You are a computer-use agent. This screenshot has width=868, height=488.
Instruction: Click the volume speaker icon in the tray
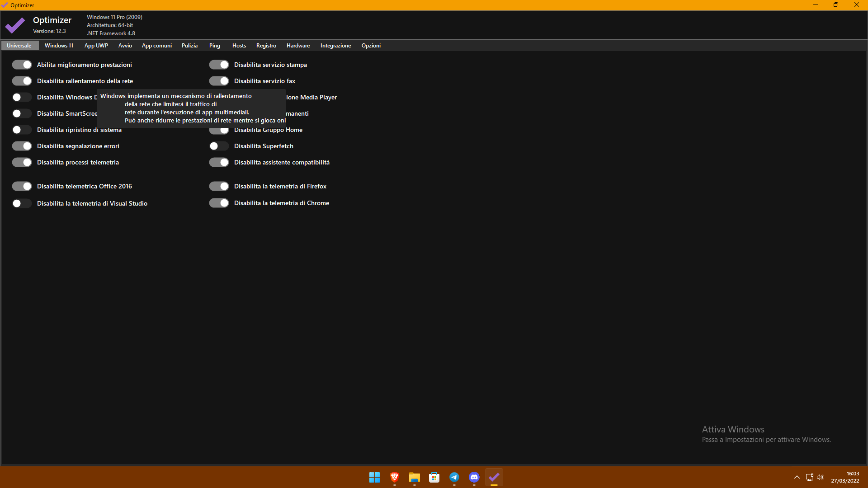tap(820, 477)
